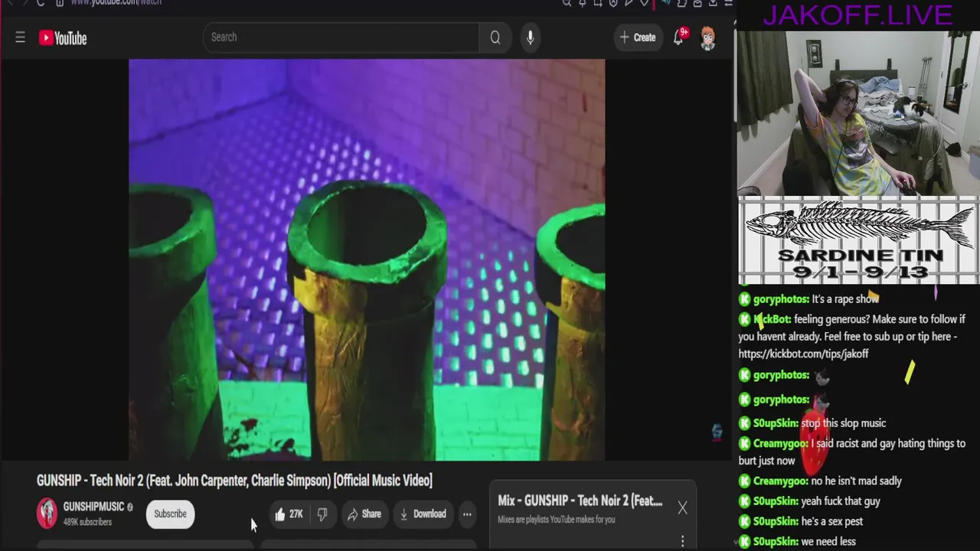The height and width of the screenshot is (551, 980).
Task: Open the account avatar menu
Action: click(708, 38)
